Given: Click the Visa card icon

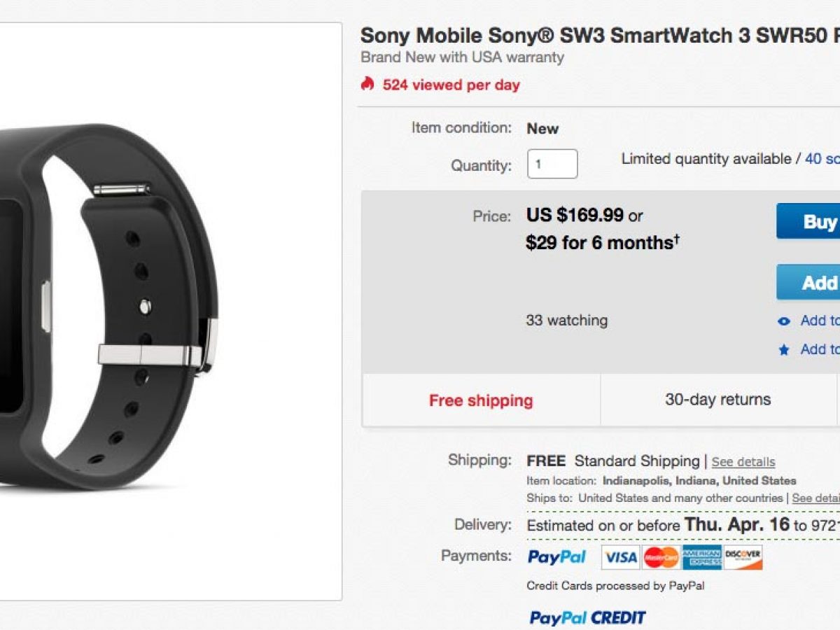Looking at the screenshot, I should pos(620,557).
